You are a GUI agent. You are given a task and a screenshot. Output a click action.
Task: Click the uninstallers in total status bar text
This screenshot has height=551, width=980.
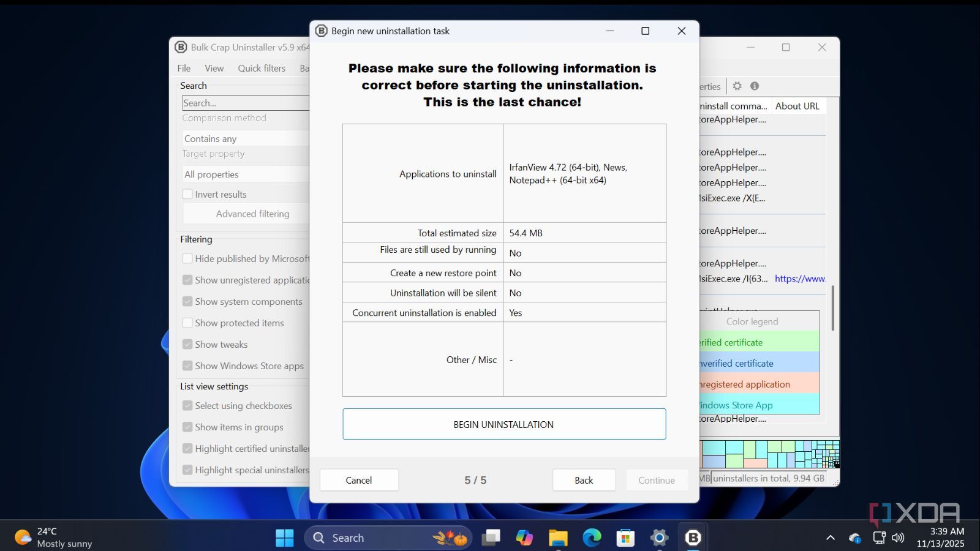coord(769,478)
